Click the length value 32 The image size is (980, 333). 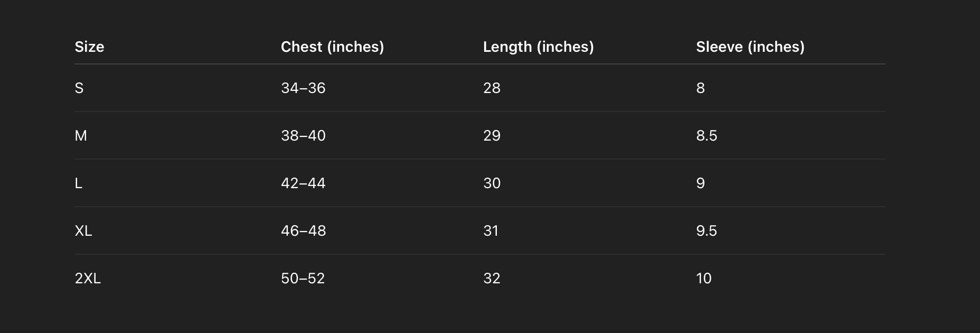click(x=492, y=278)
